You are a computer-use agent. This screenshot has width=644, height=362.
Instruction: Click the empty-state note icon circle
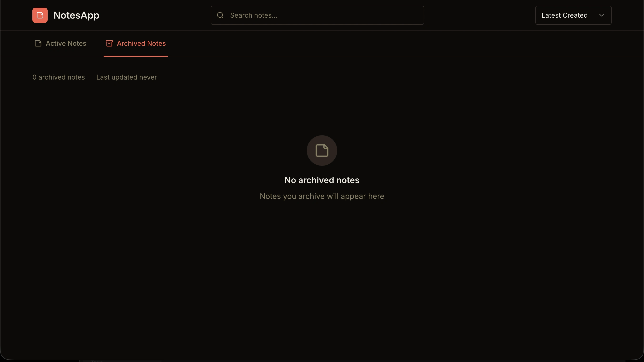322,151
